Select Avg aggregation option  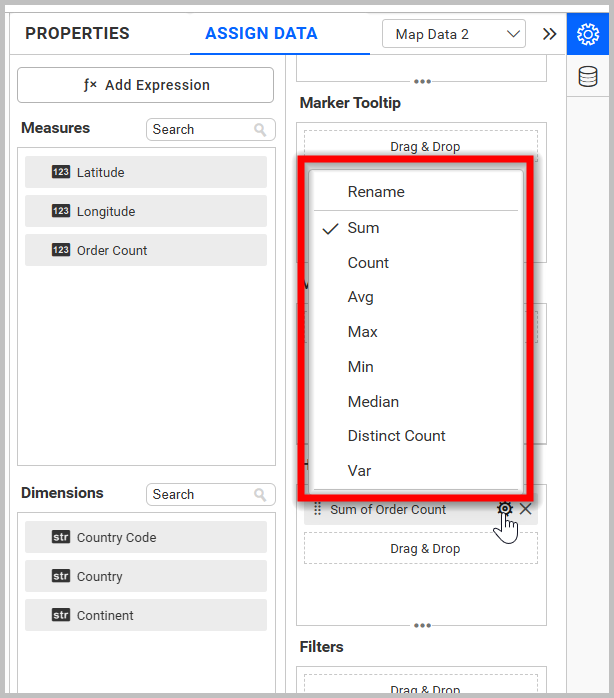(x=360, y=297)
